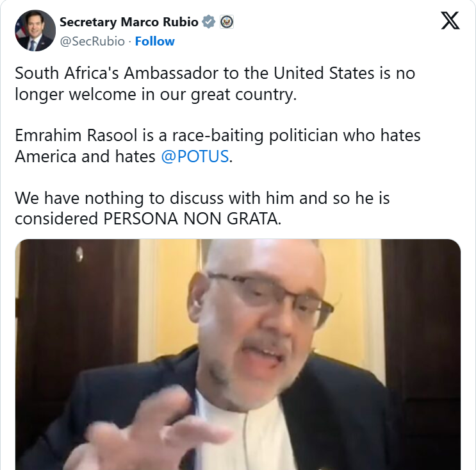
Task: Click the gray verified checkmark badge
Action: point(209,22)
